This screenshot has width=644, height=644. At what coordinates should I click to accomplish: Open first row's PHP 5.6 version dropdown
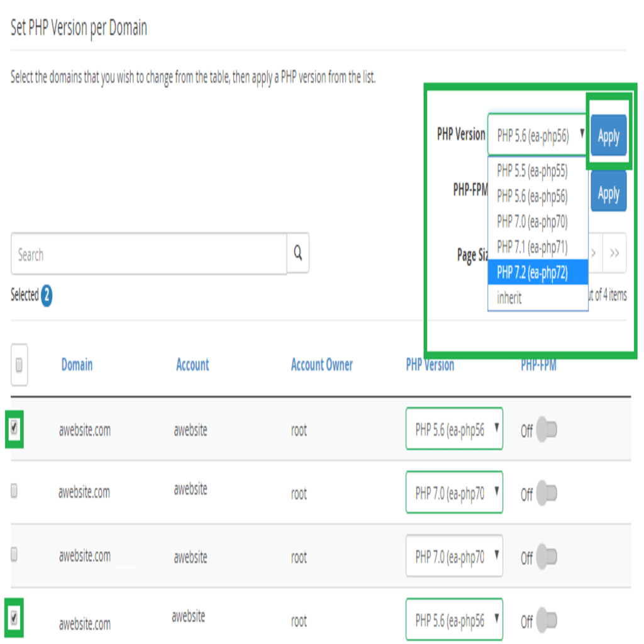(454, 429)
